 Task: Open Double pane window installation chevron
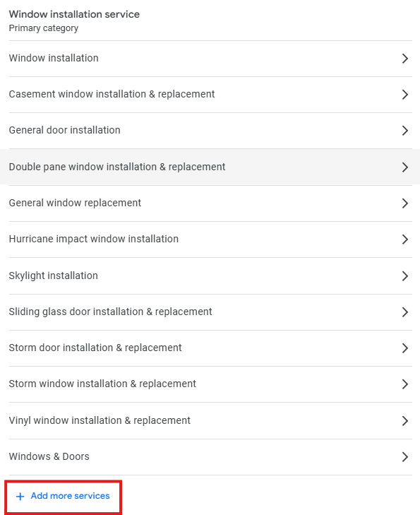tap(405, 167)
